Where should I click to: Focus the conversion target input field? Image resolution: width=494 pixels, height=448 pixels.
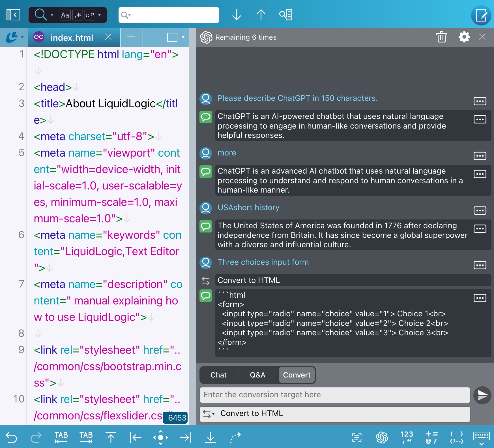coord(334,395)
